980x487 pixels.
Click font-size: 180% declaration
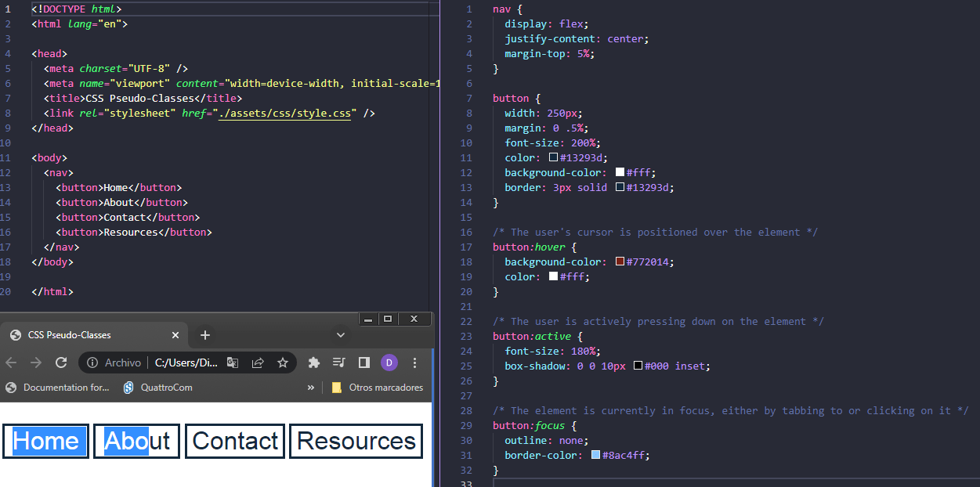point(552,351)
